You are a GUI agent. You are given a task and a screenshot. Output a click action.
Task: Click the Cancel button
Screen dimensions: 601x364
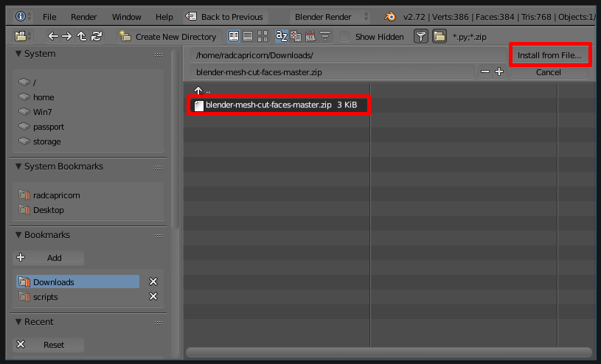pyautogui.click(x=549, y=72)
